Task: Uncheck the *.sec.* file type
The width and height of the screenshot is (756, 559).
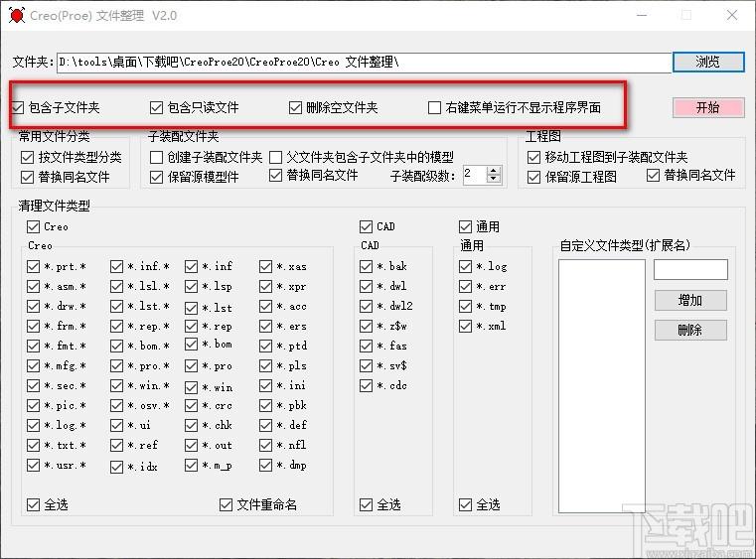Action: (x=33, y=385)
